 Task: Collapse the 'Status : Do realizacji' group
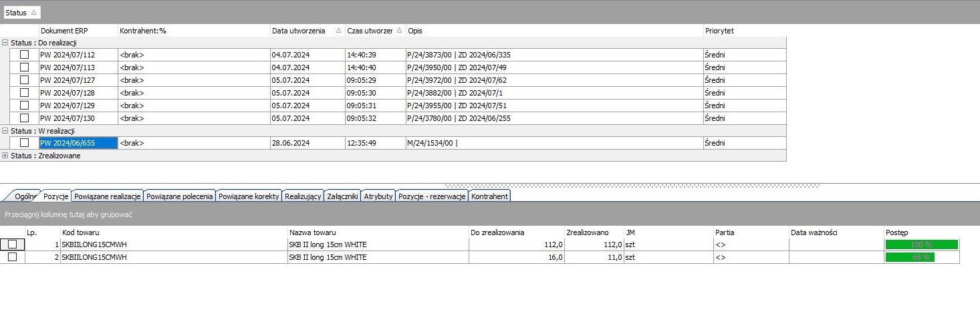[5, 43]
